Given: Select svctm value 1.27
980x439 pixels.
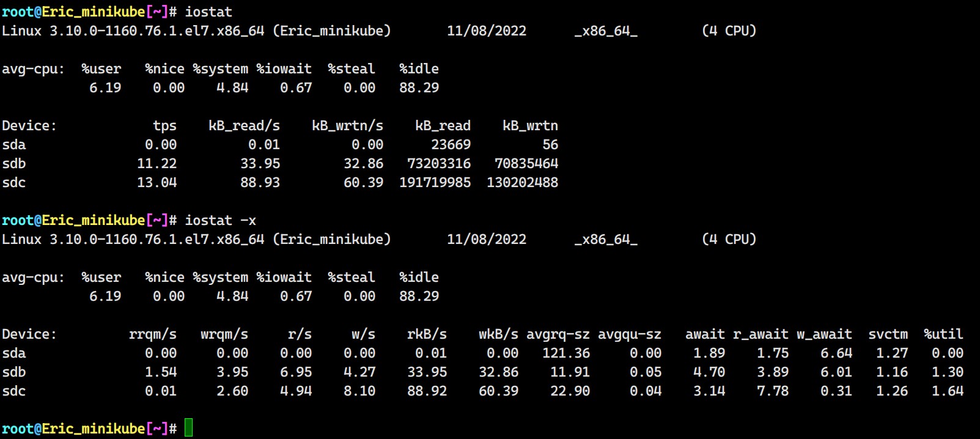Looking at the screenshot, I should [892, 353].
